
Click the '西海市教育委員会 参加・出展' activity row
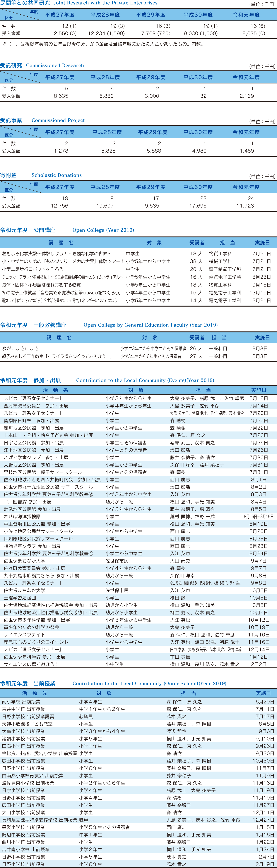coord(138,406)
